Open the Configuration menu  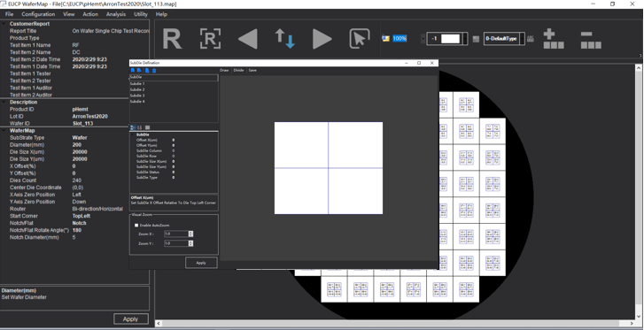(x=38, y=14)
